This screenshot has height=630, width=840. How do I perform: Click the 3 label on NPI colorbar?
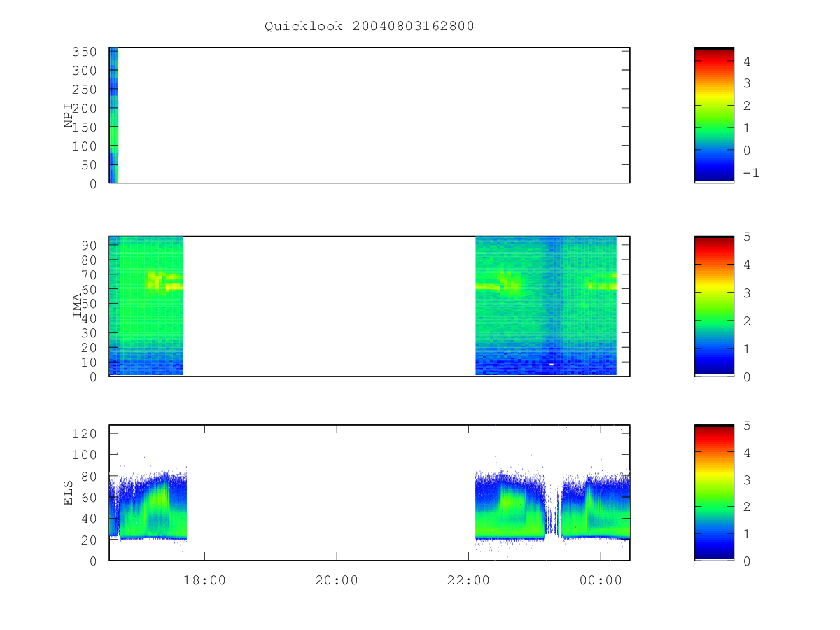coord(747,84)
